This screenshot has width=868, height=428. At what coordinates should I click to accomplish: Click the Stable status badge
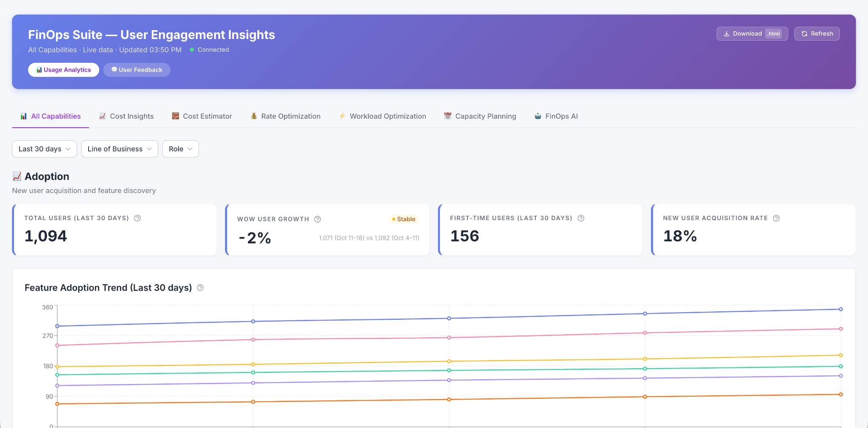click(403, 219)
